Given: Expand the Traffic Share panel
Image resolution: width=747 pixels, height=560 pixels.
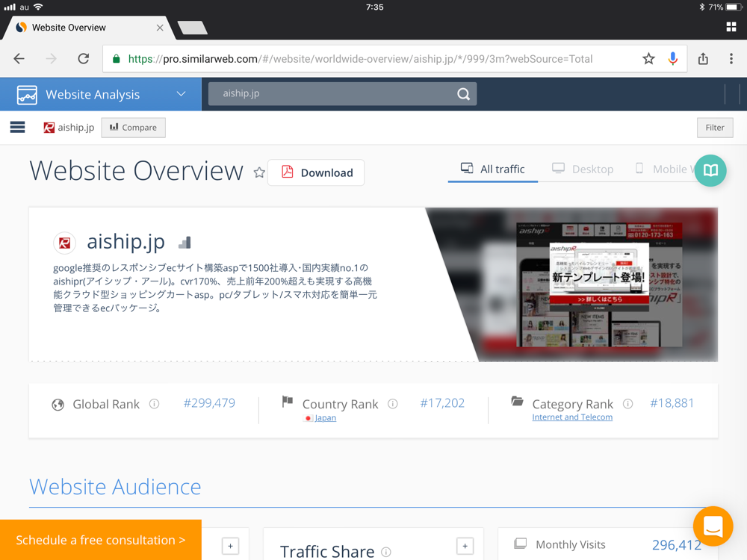Looking at the screenshot, I should click(x=465, y=547).
